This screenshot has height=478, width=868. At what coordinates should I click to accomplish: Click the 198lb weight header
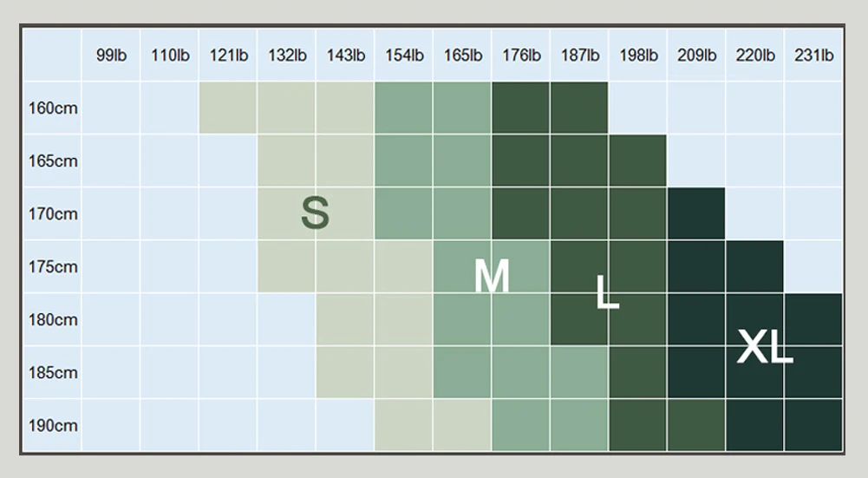[x=638, y=56]
